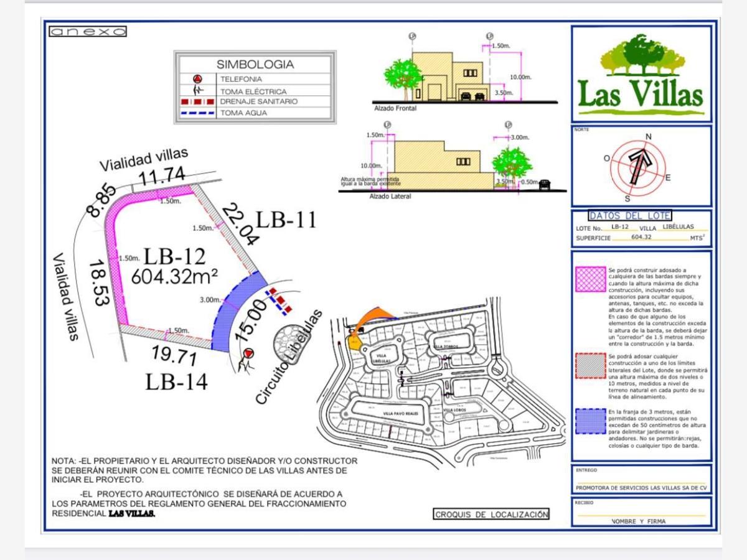Screen dimensions: 747x560
Task: Click the 19.71 boundary dimension
Action: tap(175, 357)
